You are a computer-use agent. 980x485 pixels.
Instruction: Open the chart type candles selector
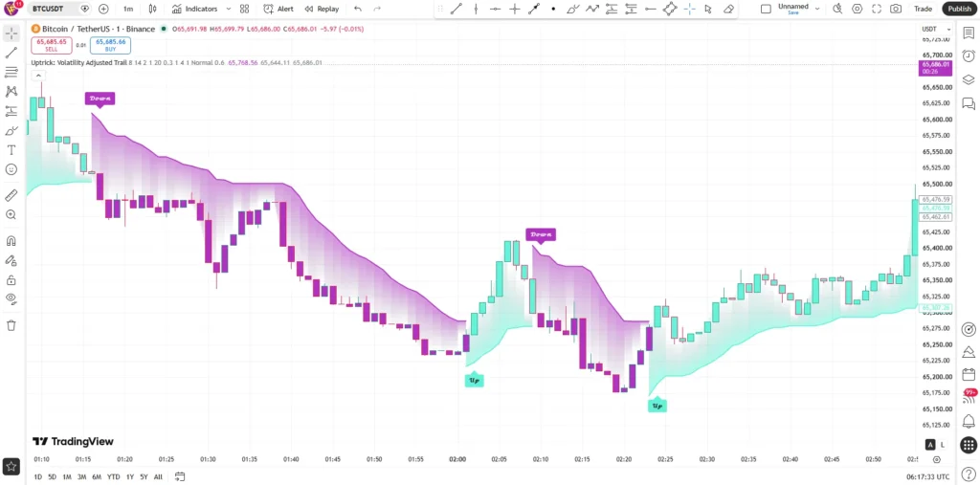[x=153, y=9]
